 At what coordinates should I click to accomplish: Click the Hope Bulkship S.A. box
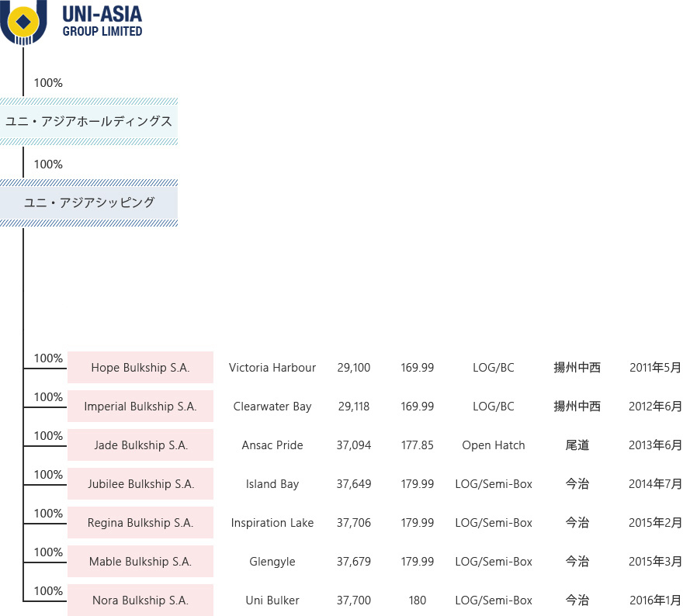tap(140, 368)
